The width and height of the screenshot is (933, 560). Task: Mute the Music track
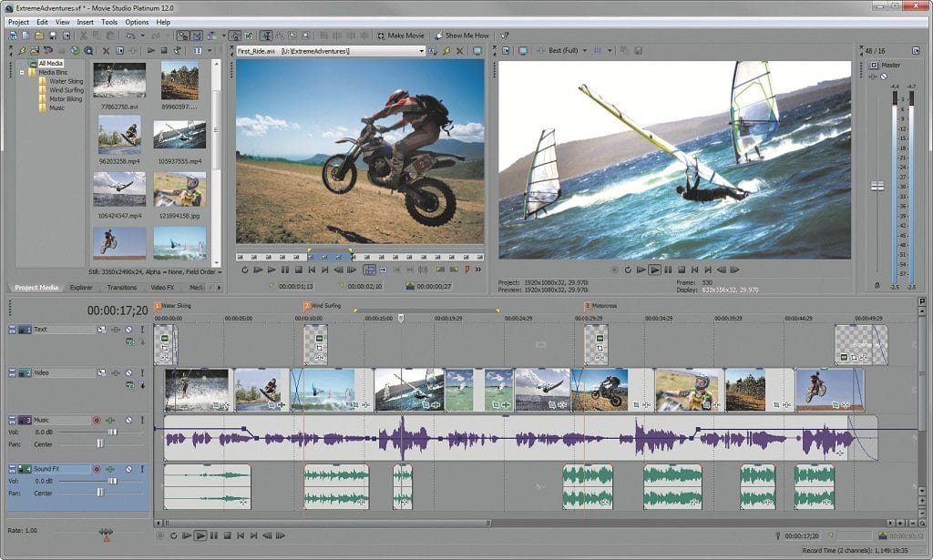coord(130,421)
